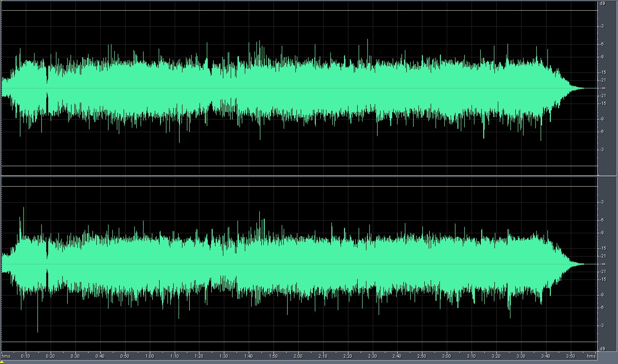The width and height of the screenshot is (618, 364).
Task: Click the dB label at the ruler's bottom
Action: (x=602, y=348)
